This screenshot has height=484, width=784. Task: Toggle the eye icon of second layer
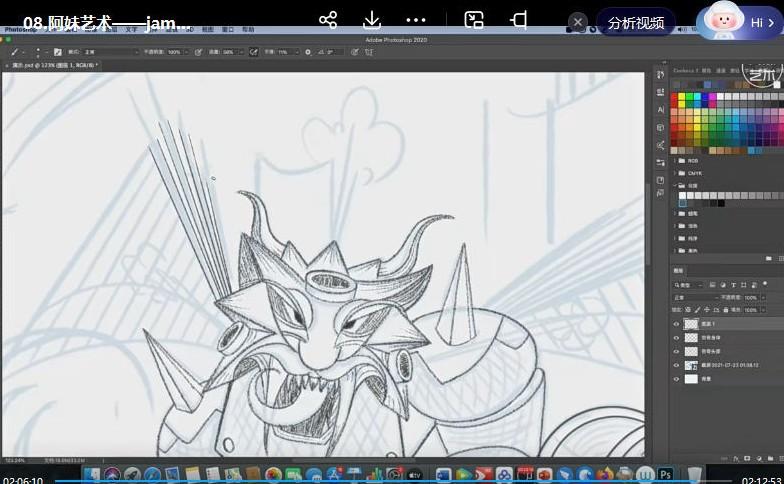coord(677,338)
